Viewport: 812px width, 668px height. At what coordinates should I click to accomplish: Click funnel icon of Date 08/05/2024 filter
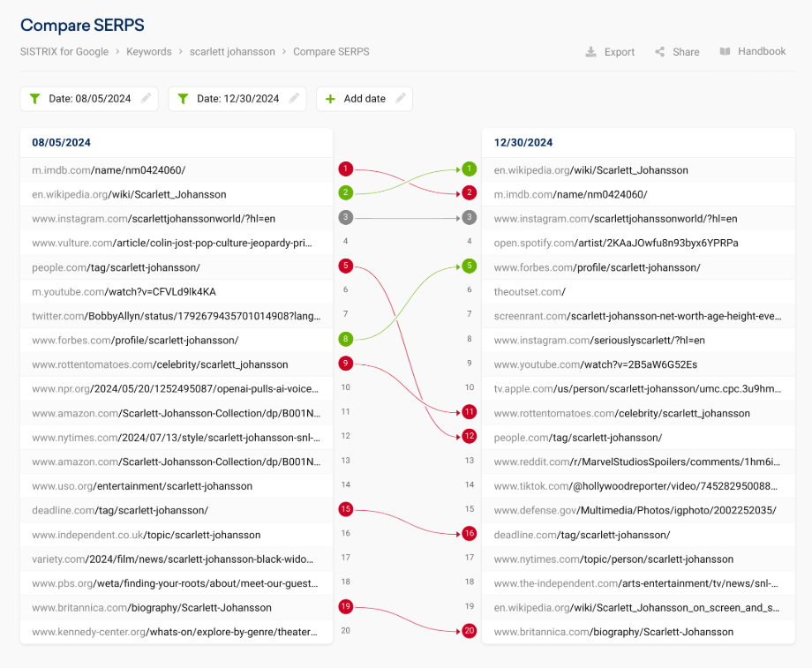tap(34, 99)
